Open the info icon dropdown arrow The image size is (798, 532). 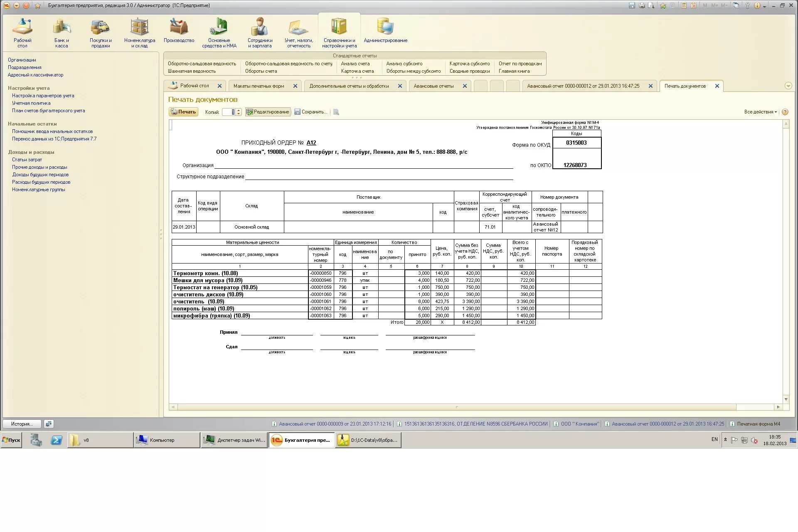click(x=764, y=6)
